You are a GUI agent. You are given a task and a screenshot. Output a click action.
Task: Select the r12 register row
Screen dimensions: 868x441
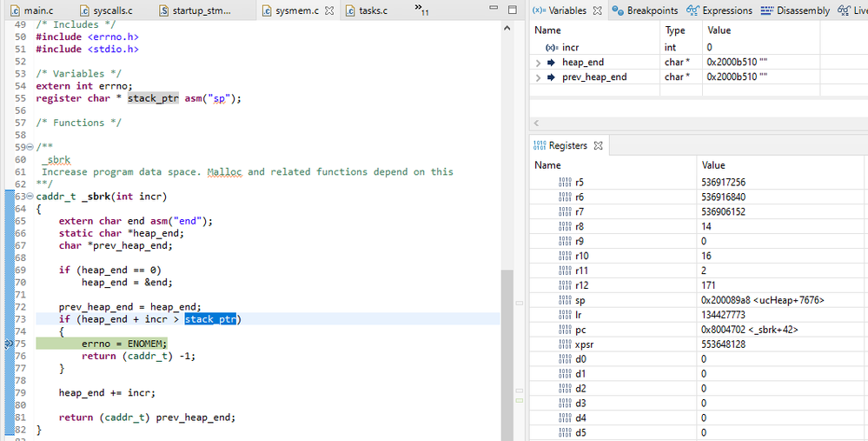click(x=699, y=285)
